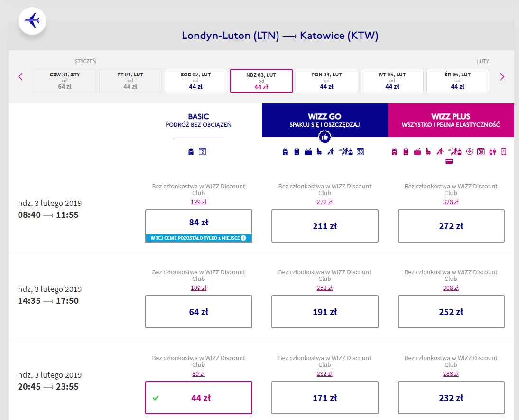Select date ŚR 06, LUT
This screenshot has width=519, height=420.
point(458,81)
